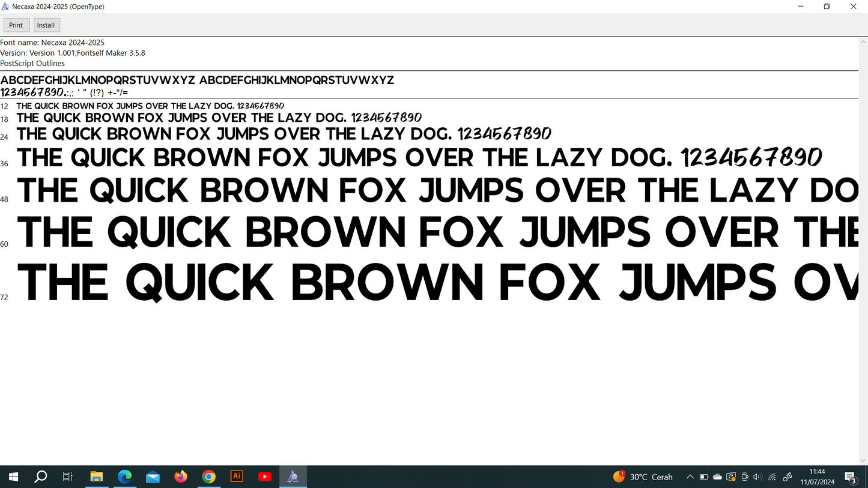Open the clock showing 11:44

pos(817,477)
